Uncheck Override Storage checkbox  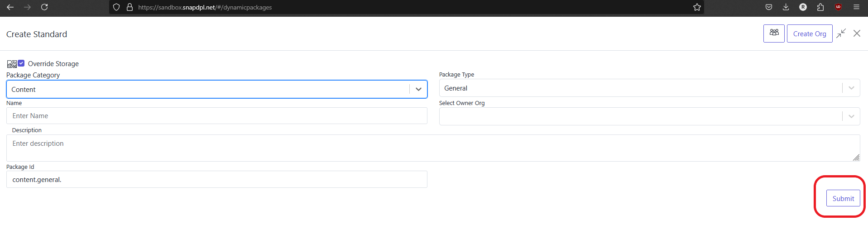(21, 63)
